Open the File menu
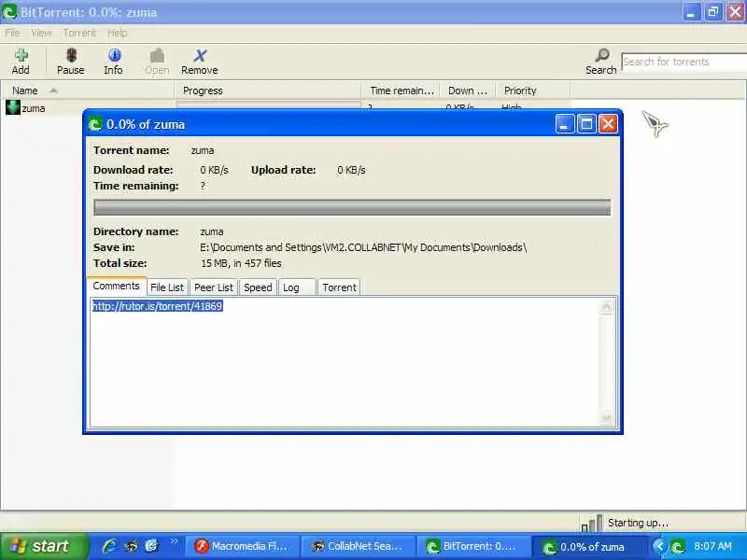Viewport: 747px width, 560px height. click(x=12, y=33)
